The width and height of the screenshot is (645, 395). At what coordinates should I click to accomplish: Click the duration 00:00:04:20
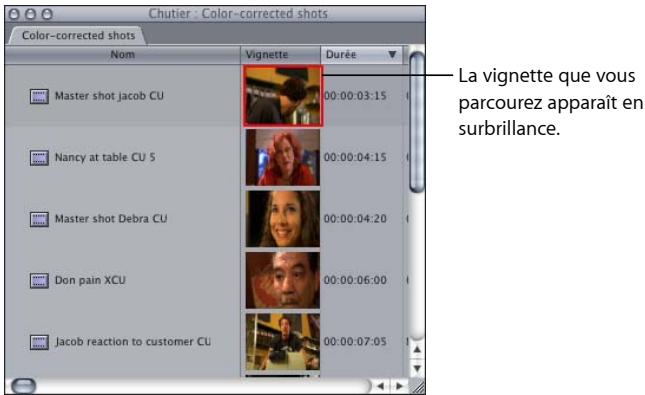[355, 218]
